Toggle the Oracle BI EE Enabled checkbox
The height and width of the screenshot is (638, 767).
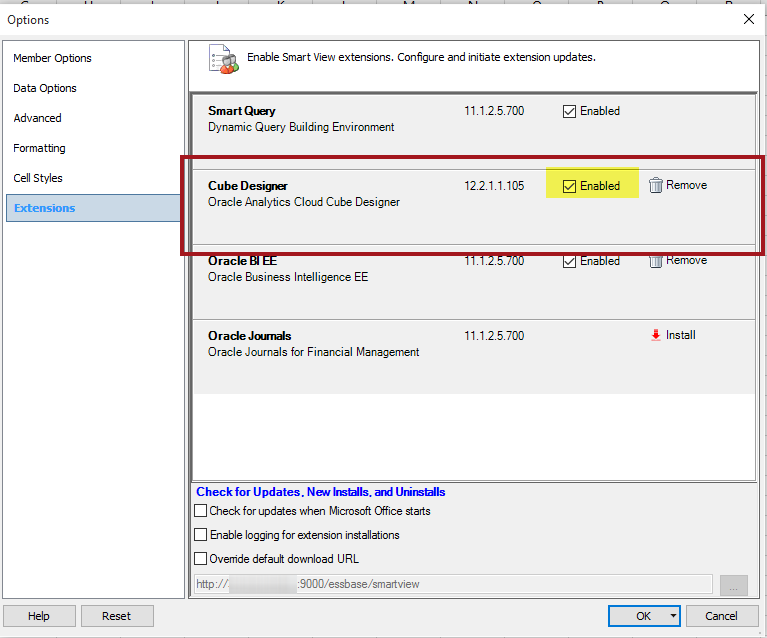tap(569, 261)
